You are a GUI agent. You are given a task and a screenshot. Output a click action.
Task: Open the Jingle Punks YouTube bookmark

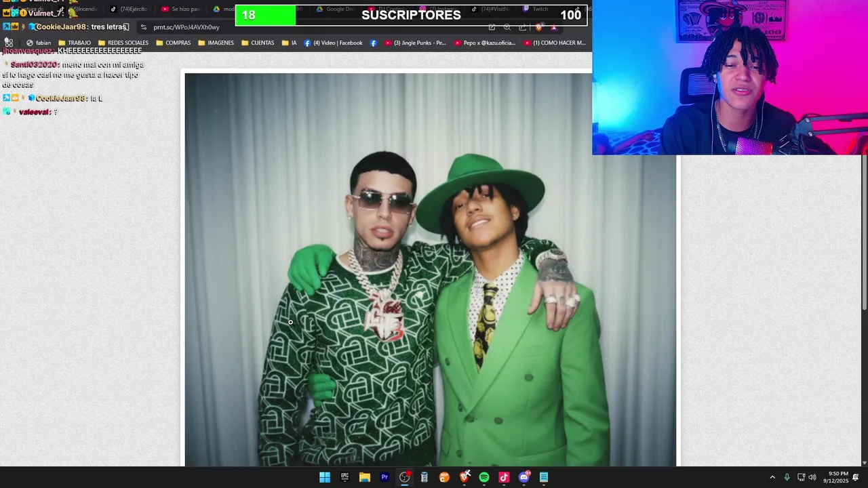click(x=415, y=43)
